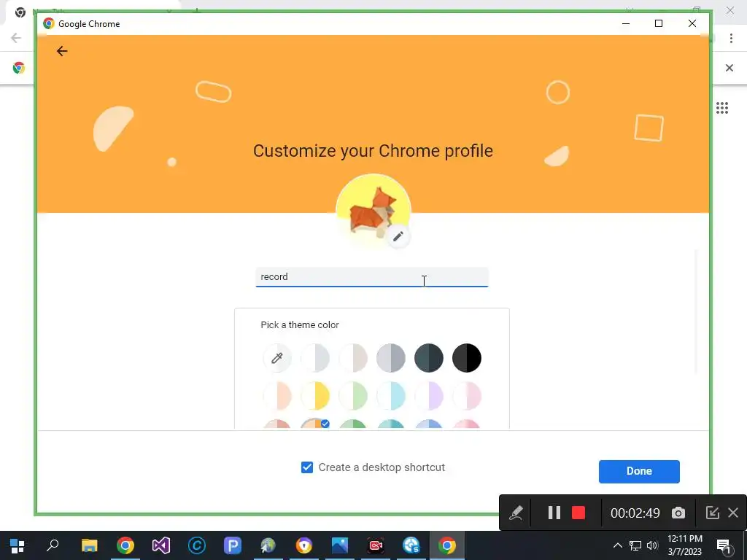The image size is (747, 560).
Task: Open network settings from the system tray
Action: pos(635,545)
